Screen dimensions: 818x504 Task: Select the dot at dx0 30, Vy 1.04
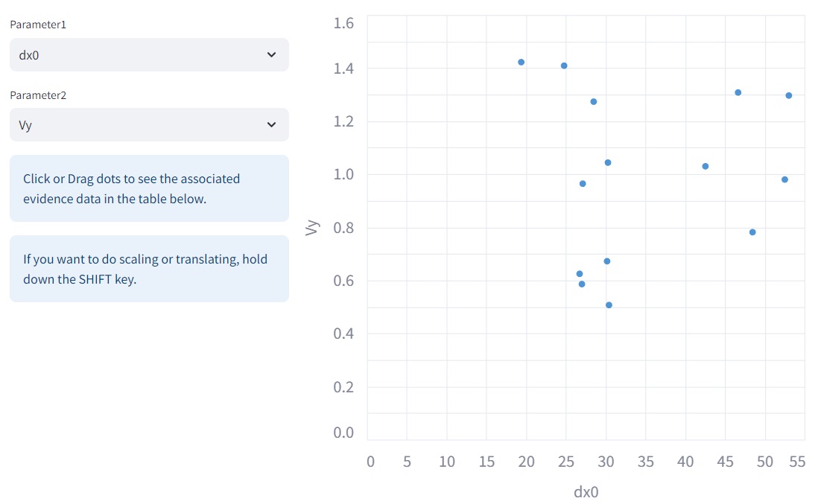pos(608,162)
